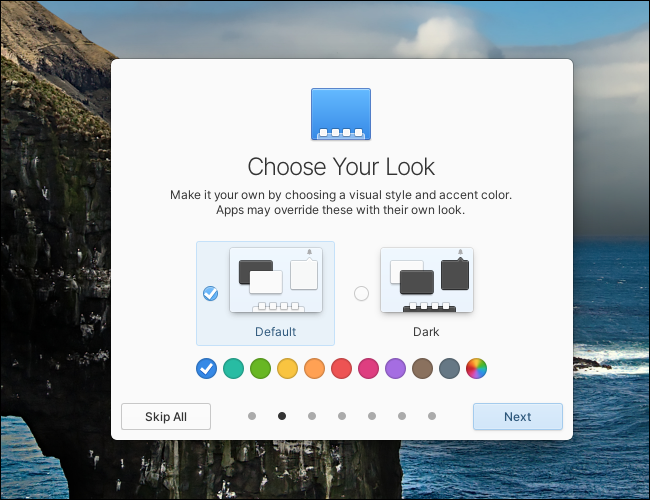Choose the green accent color
The image size is (650, 500).
[x=260, y=368]
